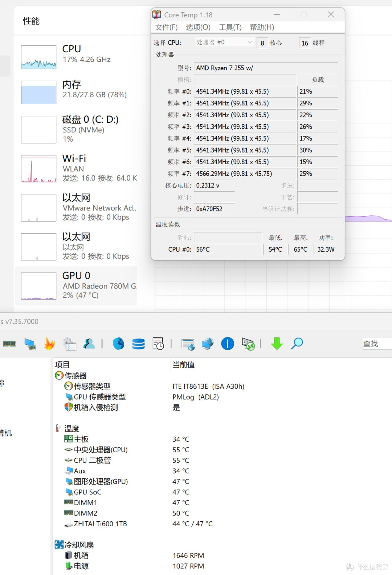Screen dimensions: 392x575
Task: Select Wi-Fi WLAN performance entry
Action: click(x=76, y=169)
